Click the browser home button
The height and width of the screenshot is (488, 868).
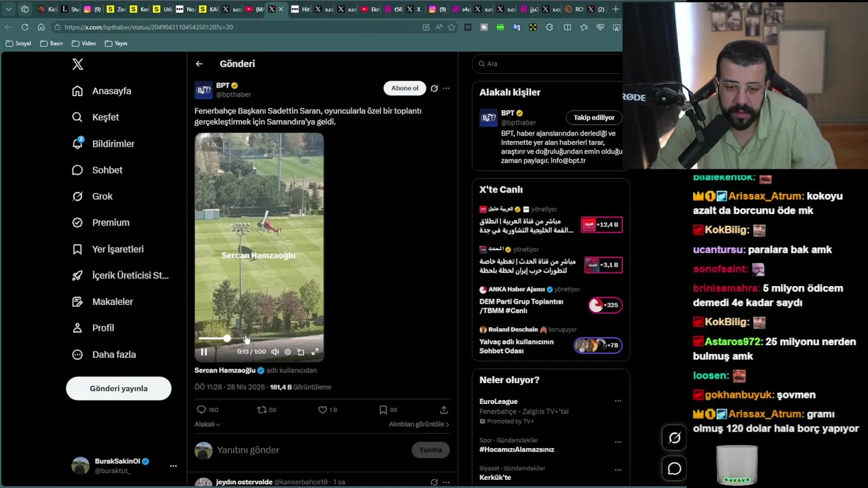[x=41, y=27]
